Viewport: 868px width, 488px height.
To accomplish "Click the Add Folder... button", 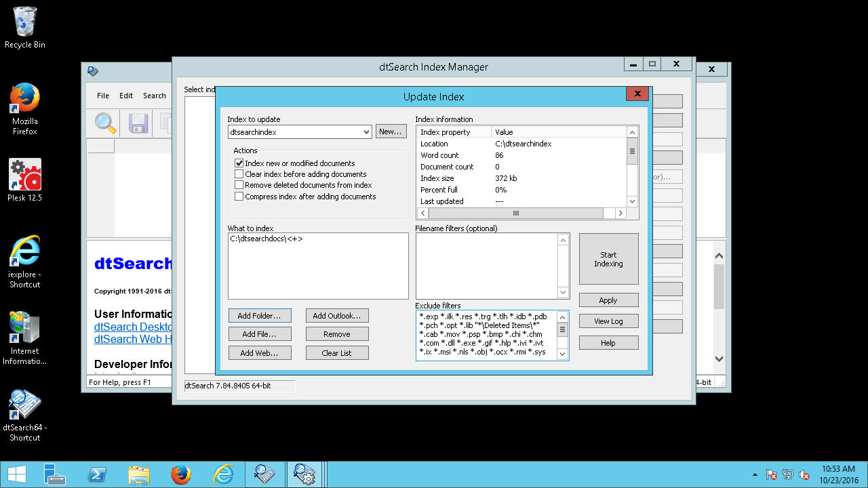I will (x=259, y=316).
